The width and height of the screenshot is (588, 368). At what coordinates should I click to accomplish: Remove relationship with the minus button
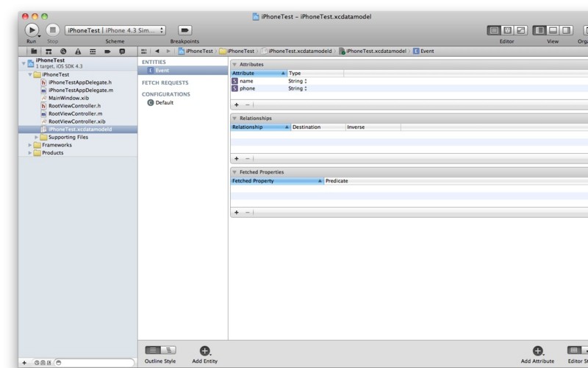point(247,159)
